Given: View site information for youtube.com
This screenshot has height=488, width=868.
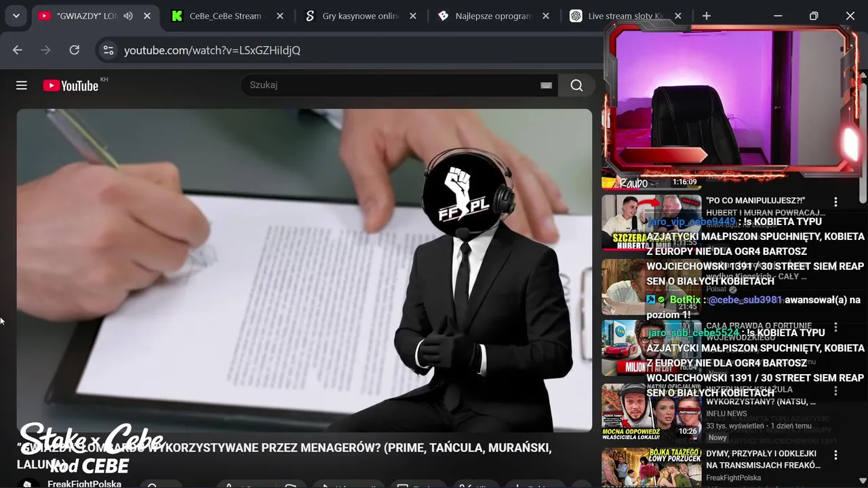Looking at the screenshot, I should 108,50.
